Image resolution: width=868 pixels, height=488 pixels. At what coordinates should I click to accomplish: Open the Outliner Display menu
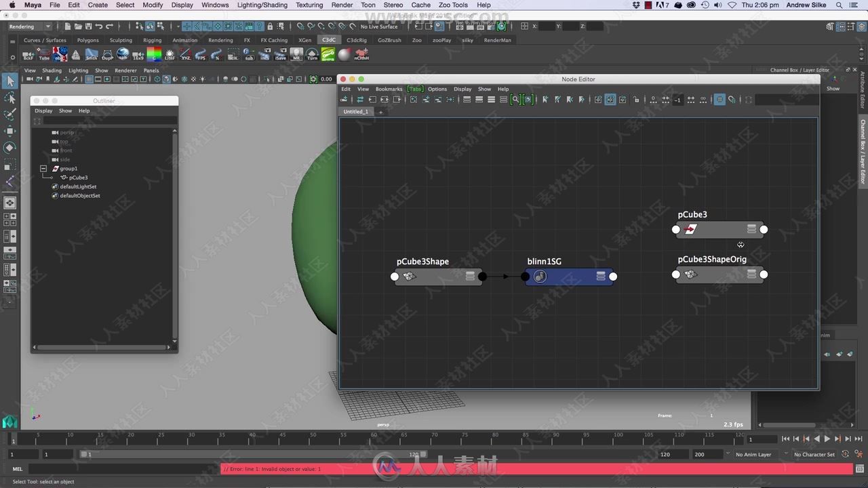coord(43,110)
